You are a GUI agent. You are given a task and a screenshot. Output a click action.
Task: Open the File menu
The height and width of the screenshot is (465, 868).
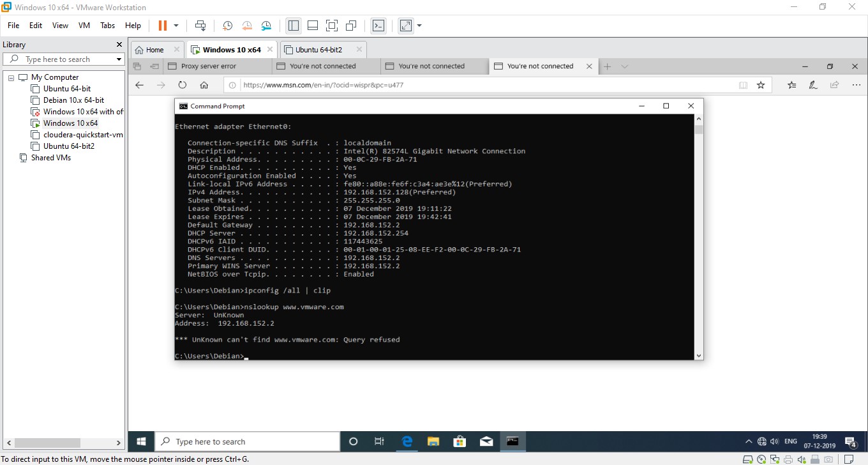pyautogui.click(x=13, y=26)
